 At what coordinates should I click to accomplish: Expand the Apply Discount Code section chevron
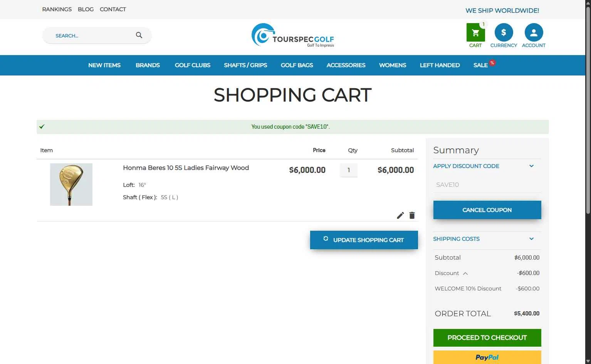532,166
